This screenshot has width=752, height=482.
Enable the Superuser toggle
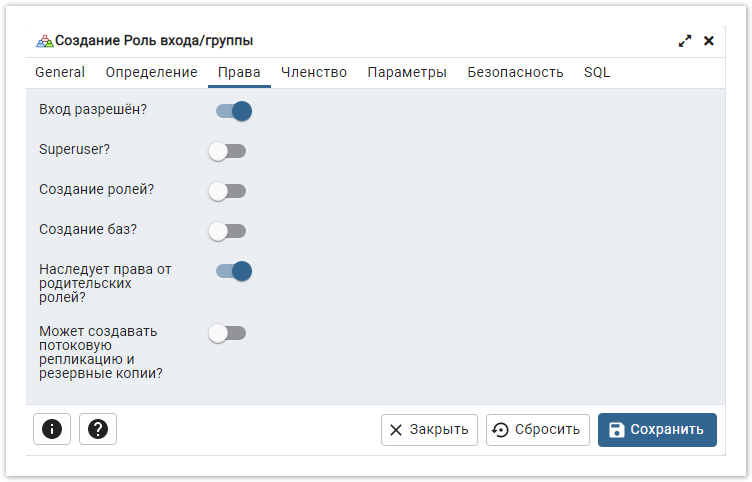(227, 151)
